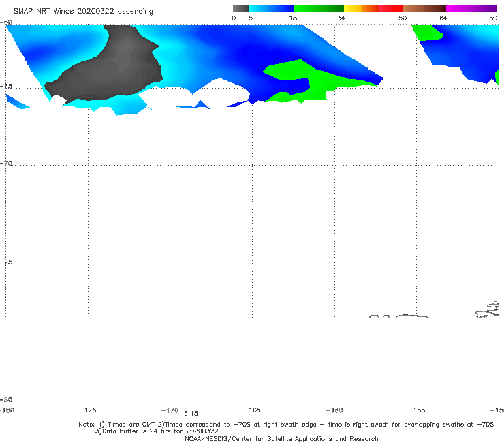Click the color bar label '5'
The image size is (504, 443).
[x=251, y=18]
